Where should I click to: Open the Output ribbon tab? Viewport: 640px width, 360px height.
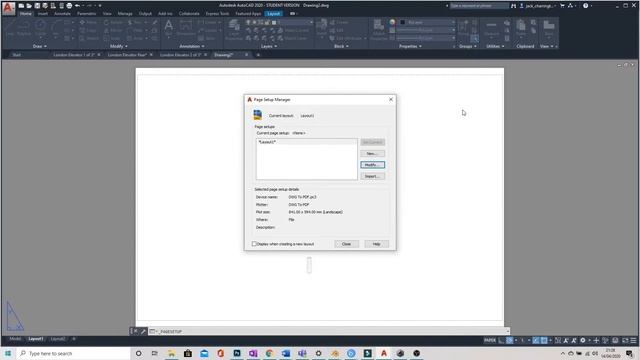pos(145,13)
